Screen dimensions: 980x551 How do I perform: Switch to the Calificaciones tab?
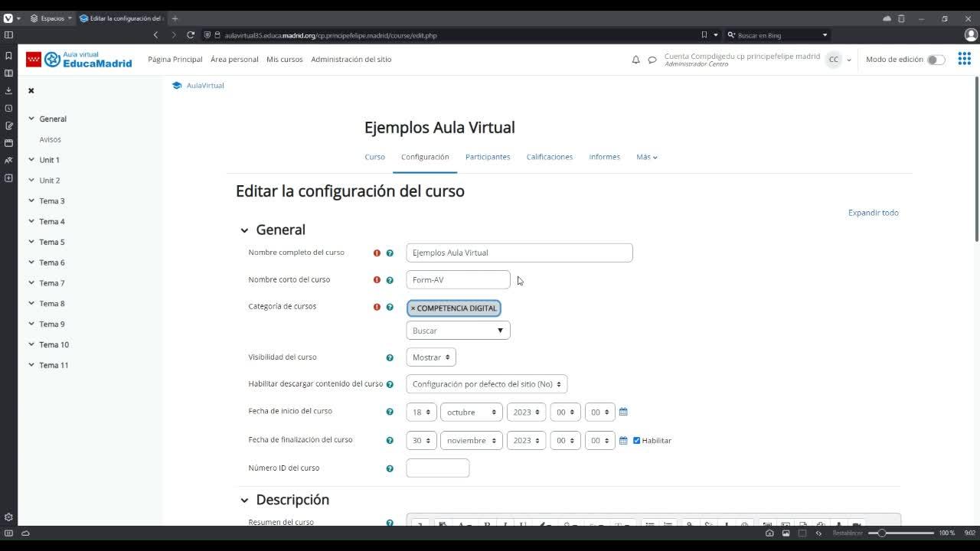[x=550, y=157]
